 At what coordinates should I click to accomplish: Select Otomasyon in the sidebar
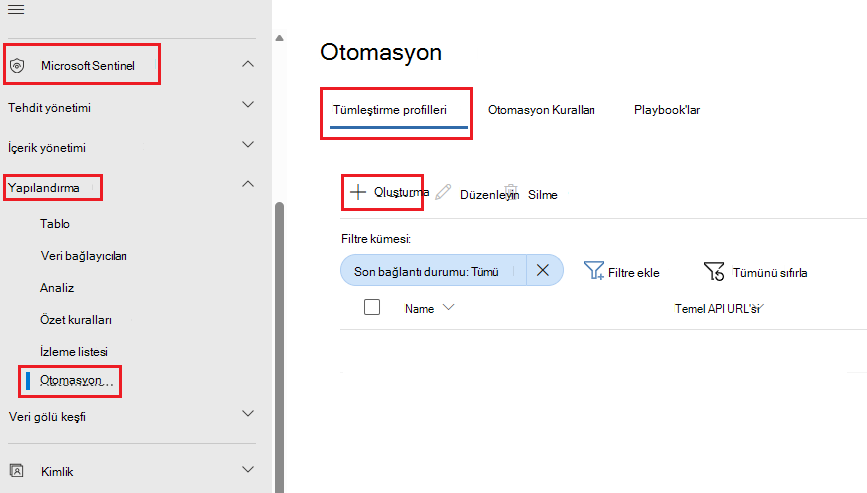click(x=71, y=380)
